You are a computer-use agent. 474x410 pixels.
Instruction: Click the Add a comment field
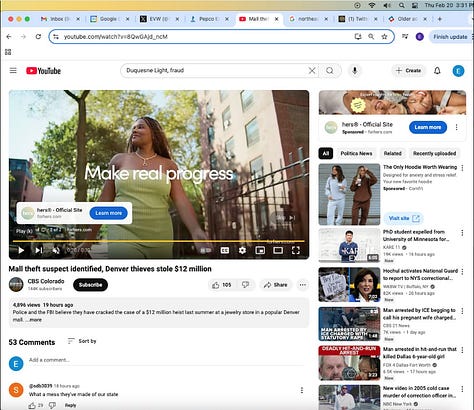[167, 360]
